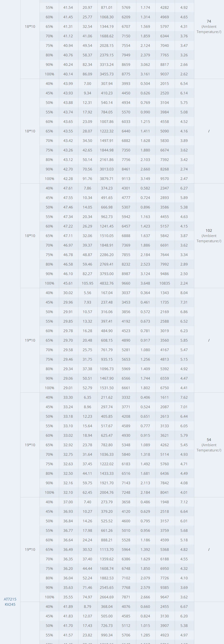The height and width of the screenshot is (644, 224).
Task: Click the 47.61 value cell
Action: point(68,188)
